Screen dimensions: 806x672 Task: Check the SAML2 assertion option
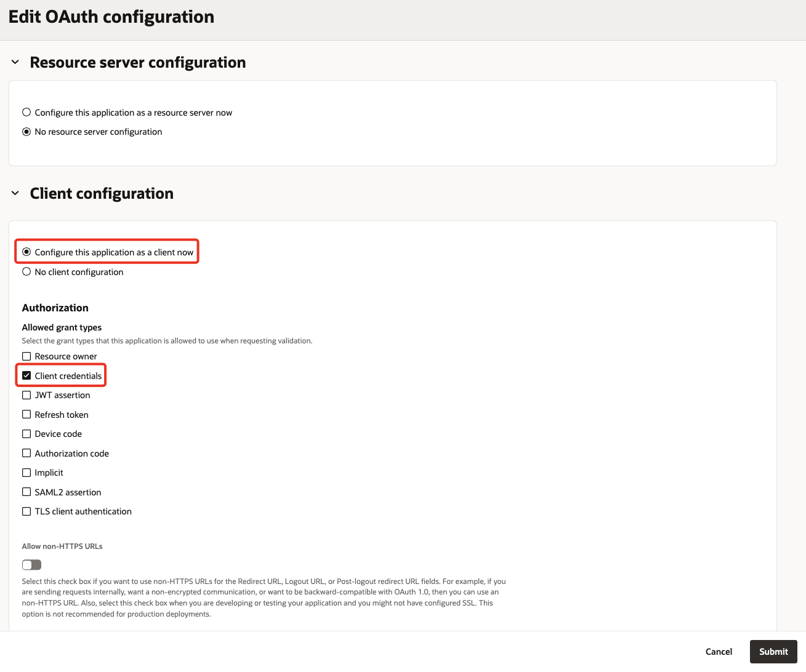pyautogui.click(x=26, y=492)
